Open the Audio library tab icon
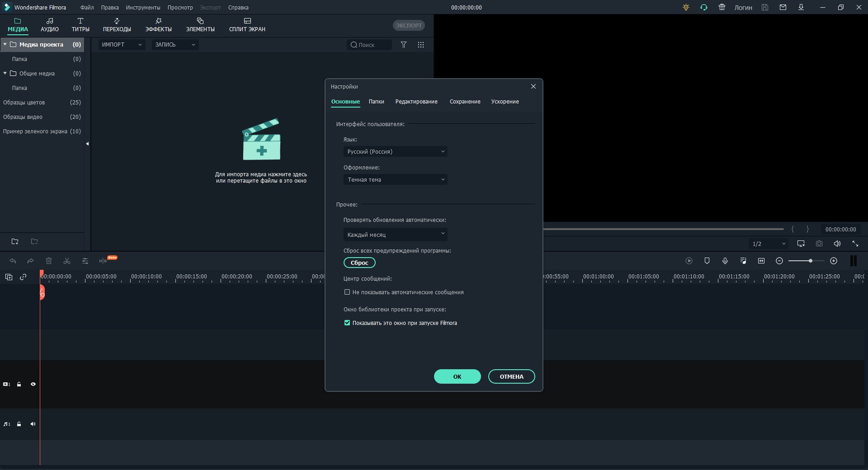 50,21
